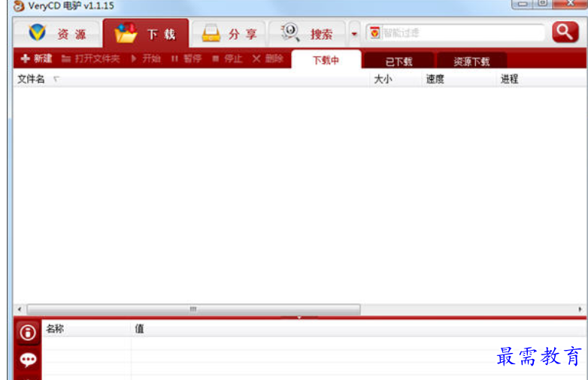Click the horizontal scrollbar thumb
The width and height of the screenshot is (588, 380).
193,309
